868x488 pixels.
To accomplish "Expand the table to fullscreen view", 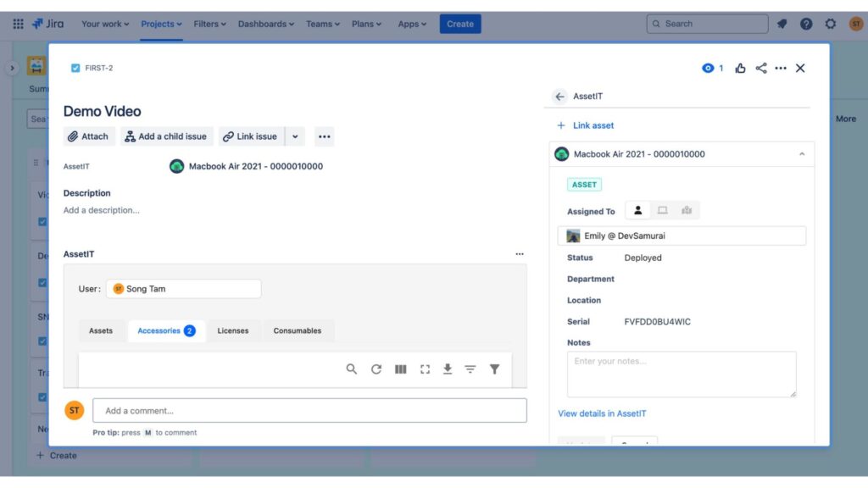I will 425,369.
